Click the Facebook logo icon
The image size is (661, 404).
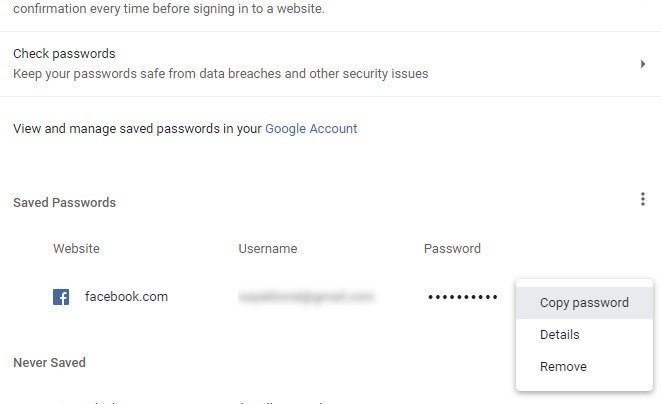click(x=61, y=297)
